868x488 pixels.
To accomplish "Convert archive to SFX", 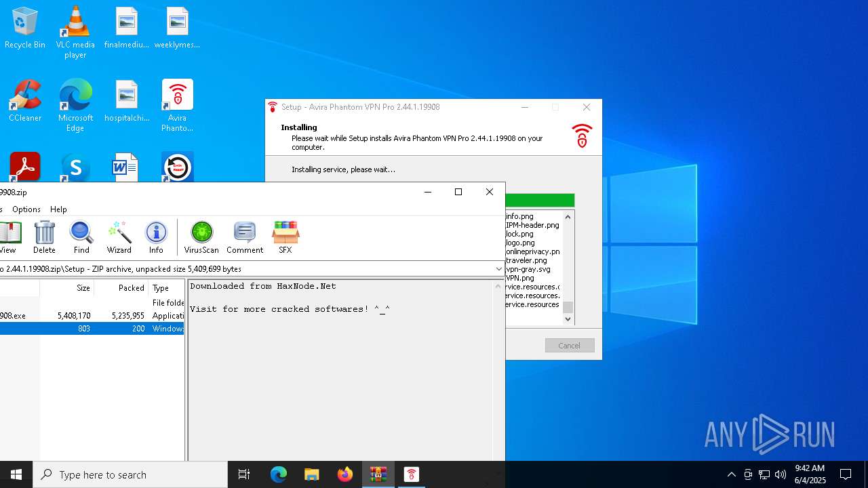I will point(285,237).
